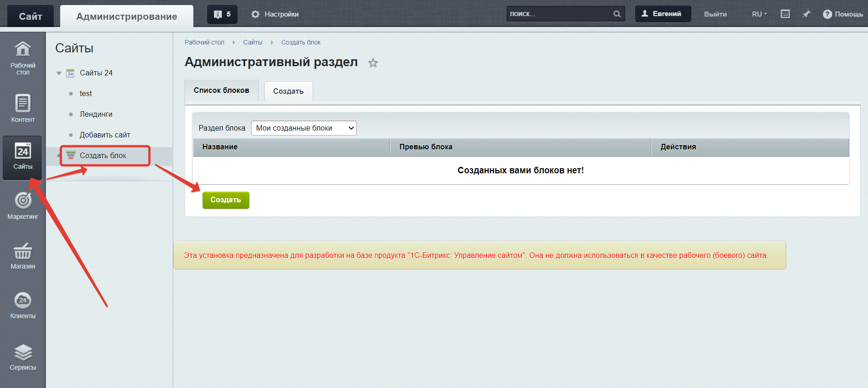
Task: Click the Действия column header
Action: click(x=750, y=147)
